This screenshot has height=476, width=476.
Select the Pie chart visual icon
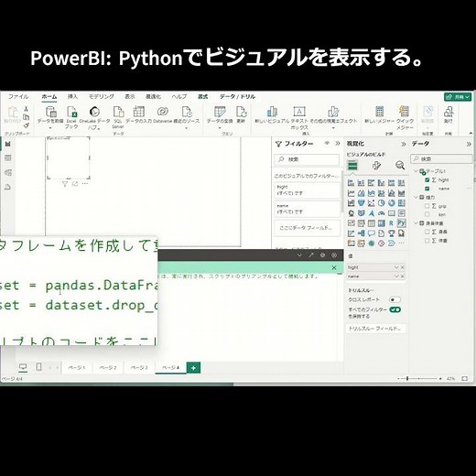[381, 203]
